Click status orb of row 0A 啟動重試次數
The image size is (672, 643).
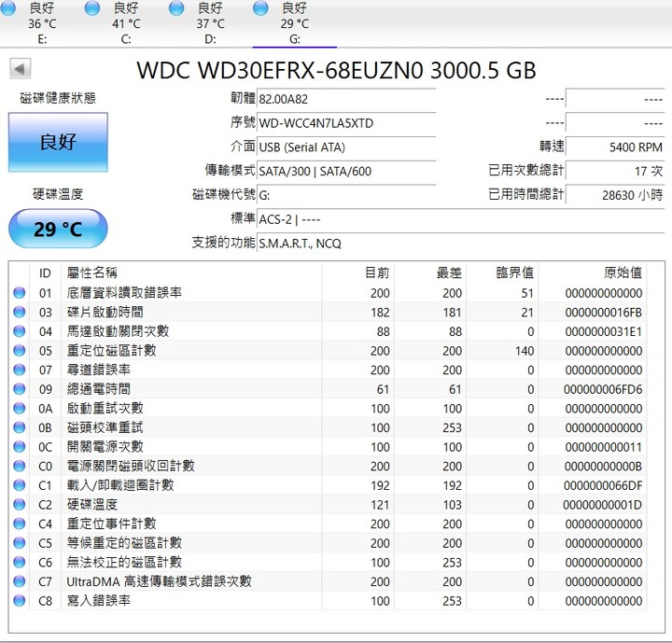tap(20, 408)
